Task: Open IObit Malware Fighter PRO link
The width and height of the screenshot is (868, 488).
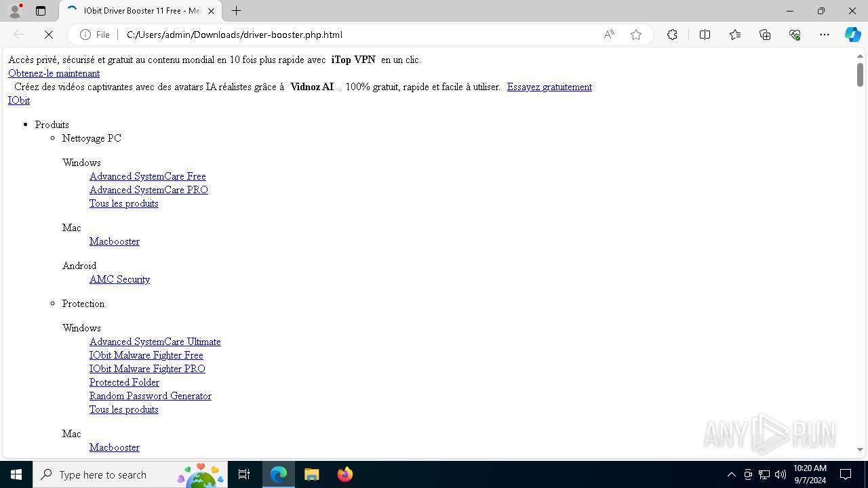Action: coord(147,369)
